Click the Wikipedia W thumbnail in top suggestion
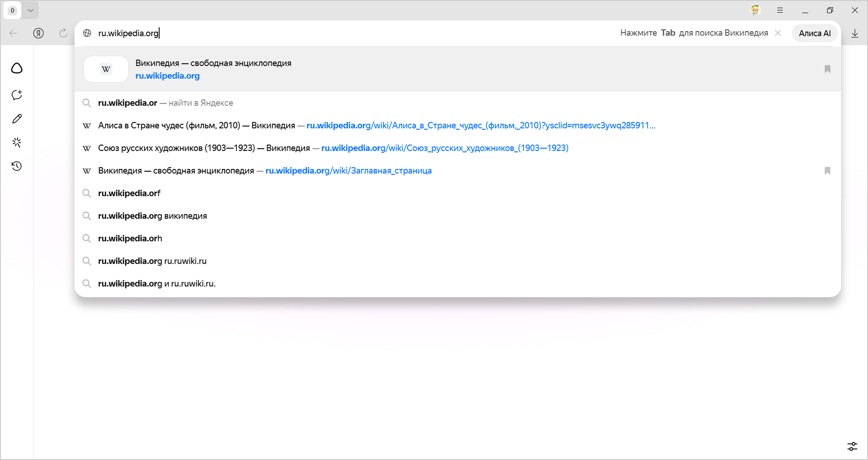This screenshot has width=868, height=460. pos(106,69)
